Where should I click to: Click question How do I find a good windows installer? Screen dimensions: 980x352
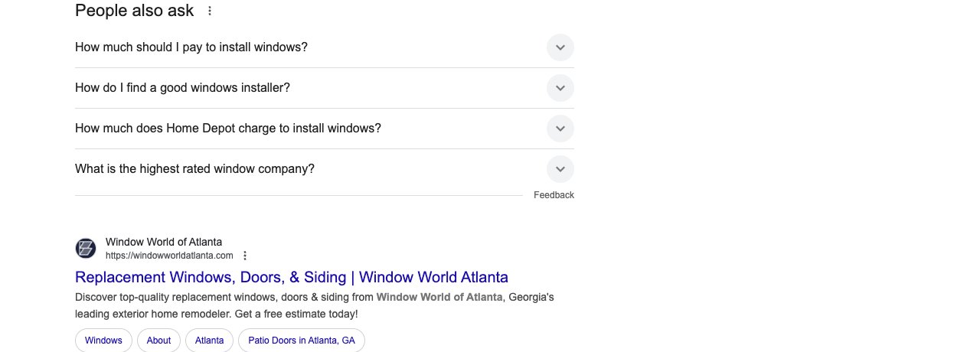tap(182, 88)
